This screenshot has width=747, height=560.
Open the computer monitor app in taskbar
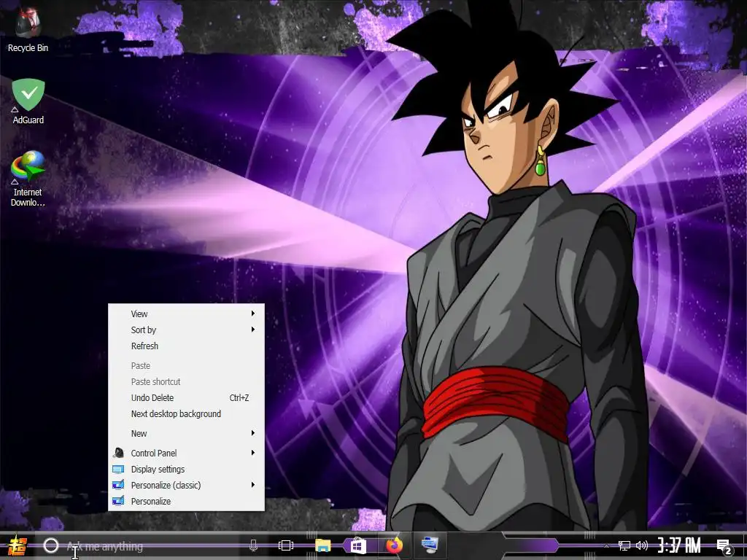[x=430, y=545]
